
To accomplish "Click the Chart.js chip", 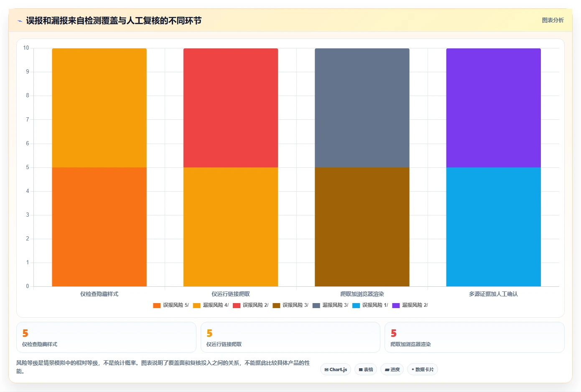I will (336, 369).
